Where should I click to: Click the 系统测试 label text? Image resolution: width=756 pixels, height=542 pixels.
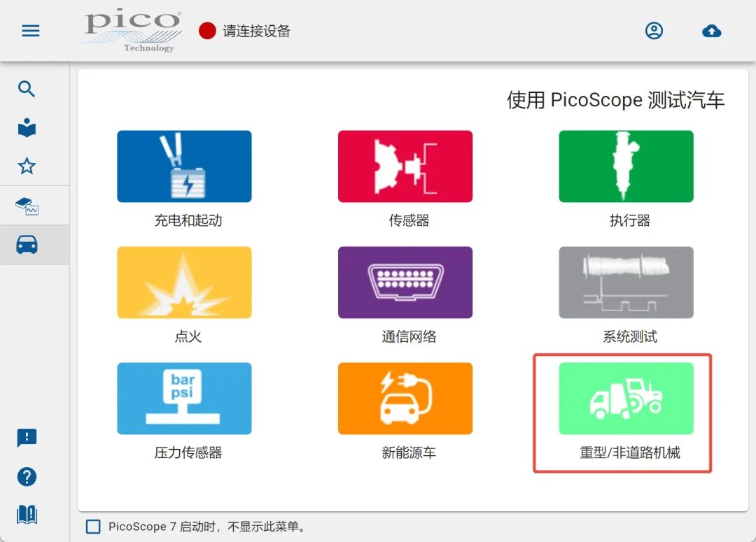click(x=630, y=336)
